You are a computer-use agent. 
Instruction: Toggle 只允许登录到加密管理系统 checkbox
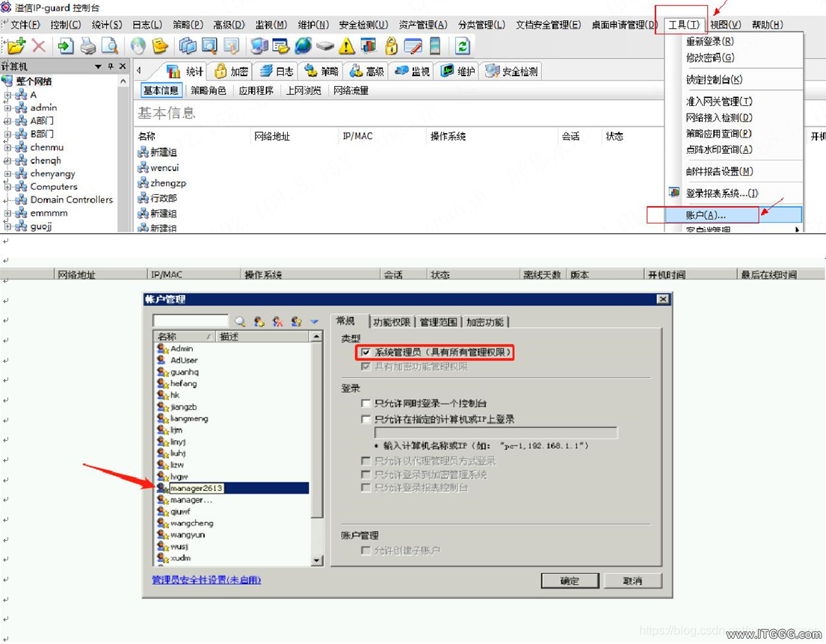366,474
